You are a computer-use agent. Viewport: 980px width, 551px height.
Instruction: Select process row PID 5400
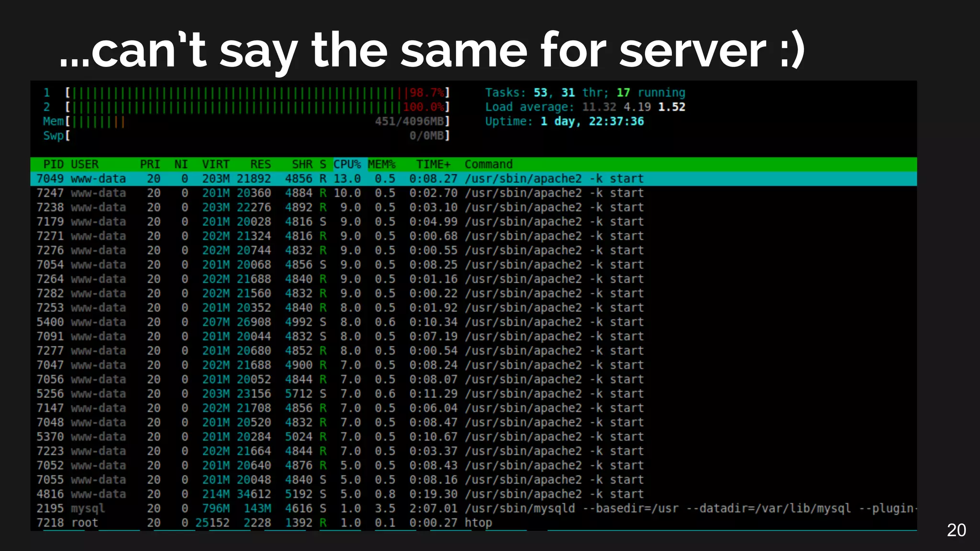474,322
